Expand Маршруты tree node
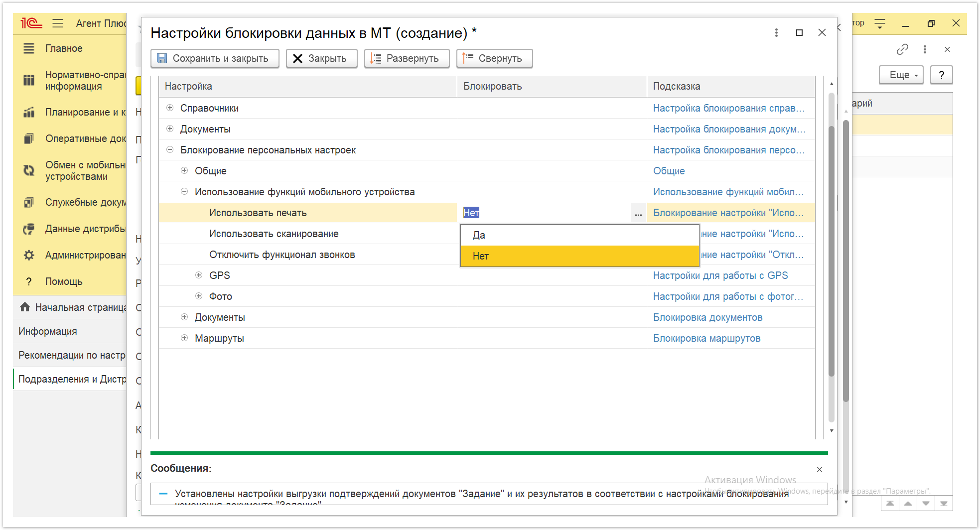The height and width of the screenshot is (530, 980). click(x=184, y=338)
